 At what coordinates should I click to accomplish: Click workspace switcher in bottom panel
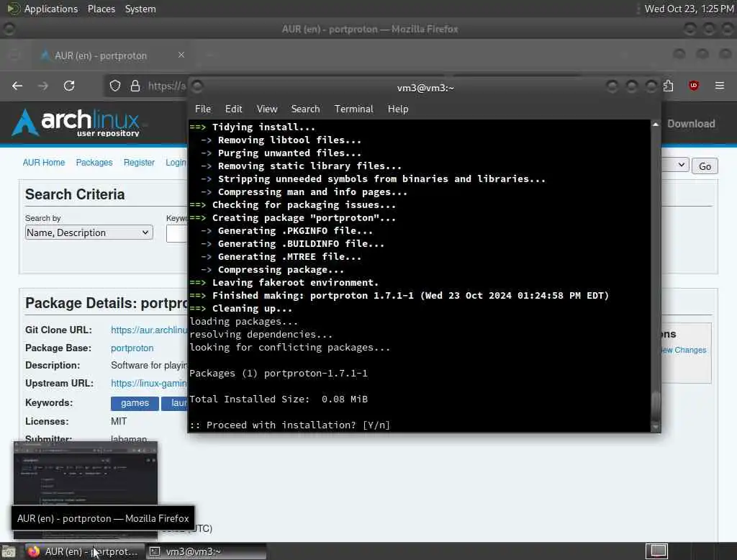pyautogui.click(x=656, y=551)
